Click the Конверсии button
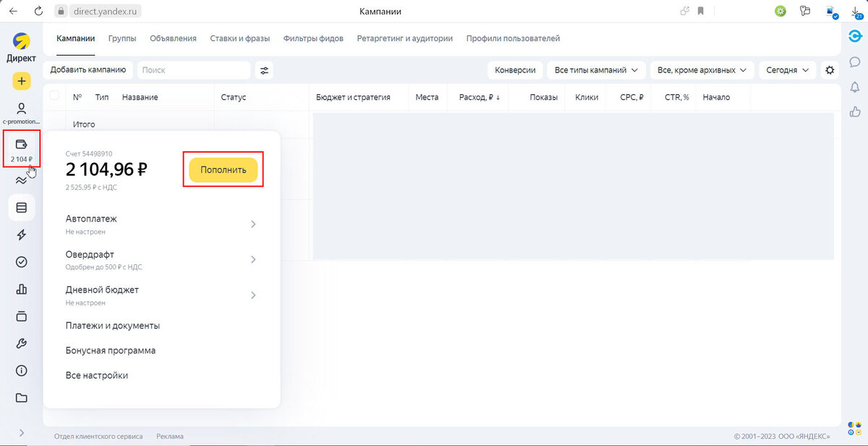The image size is (868, 446). click(x=515, y=70)
